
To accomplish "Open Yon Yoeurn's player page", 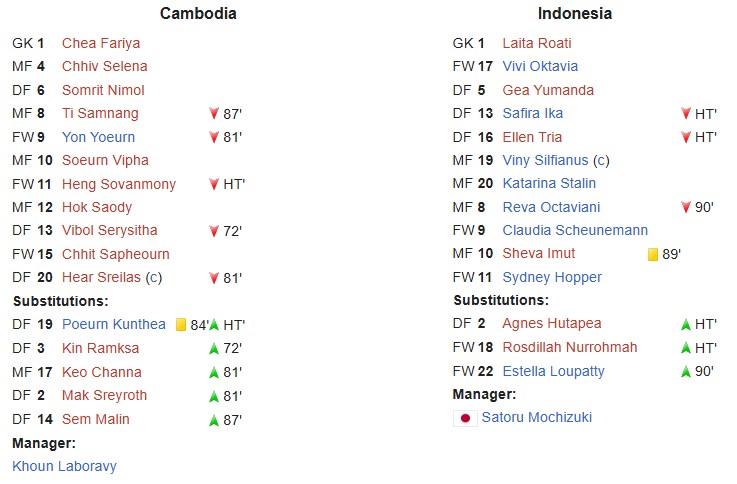I will tap(98, 137).
